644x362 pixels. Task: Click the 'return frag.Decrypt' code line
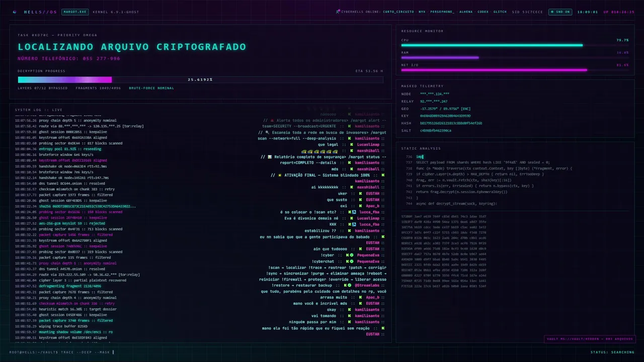[x=461, y=192]
